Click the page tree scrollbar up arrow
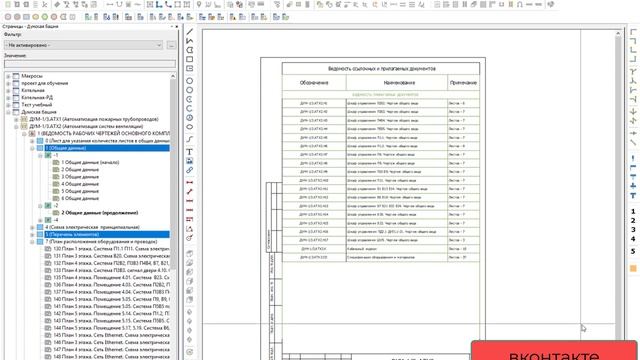This screenshot has width=640, height=360. point(173,76)
